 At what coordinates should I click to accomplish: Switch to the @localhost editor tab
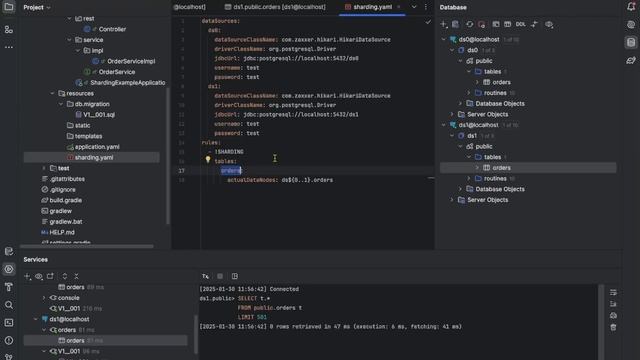[x=189, y=7]
